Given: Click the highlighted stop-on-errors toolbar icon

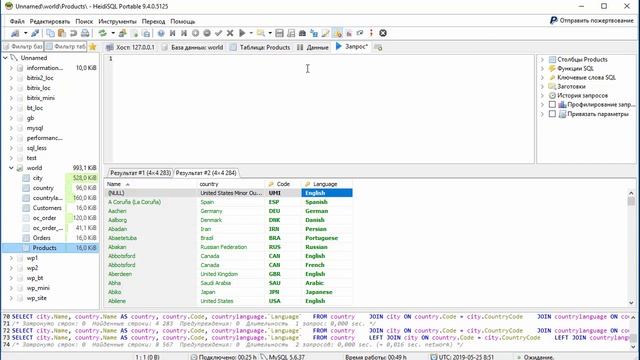Looking at the screenshot, I should pos(337,33).
